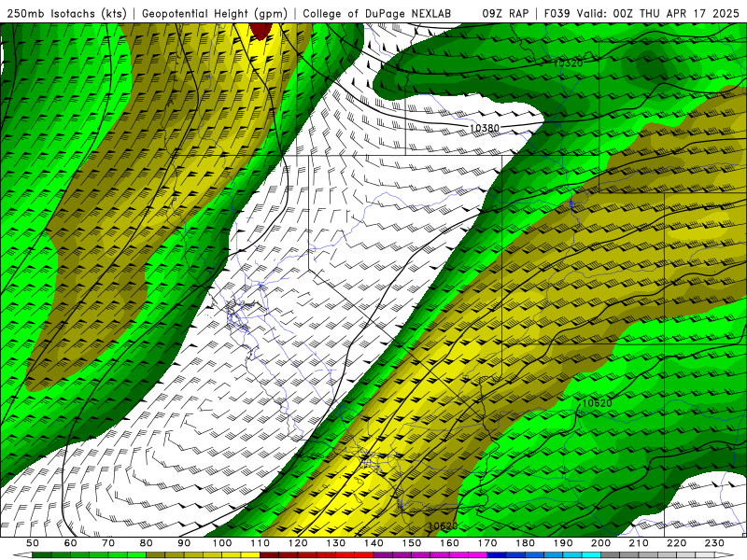Click the 'Valid: 00Z THU APR 17 2025' text

click(658, 14)
